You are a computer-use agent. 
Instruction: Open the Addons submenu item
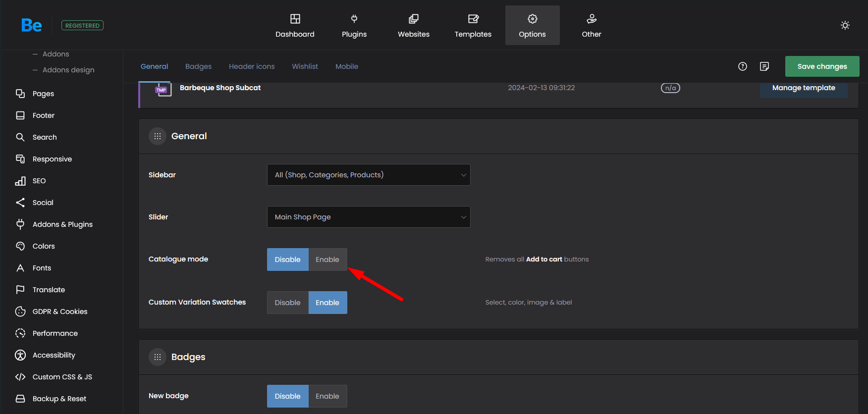(56, 54)
